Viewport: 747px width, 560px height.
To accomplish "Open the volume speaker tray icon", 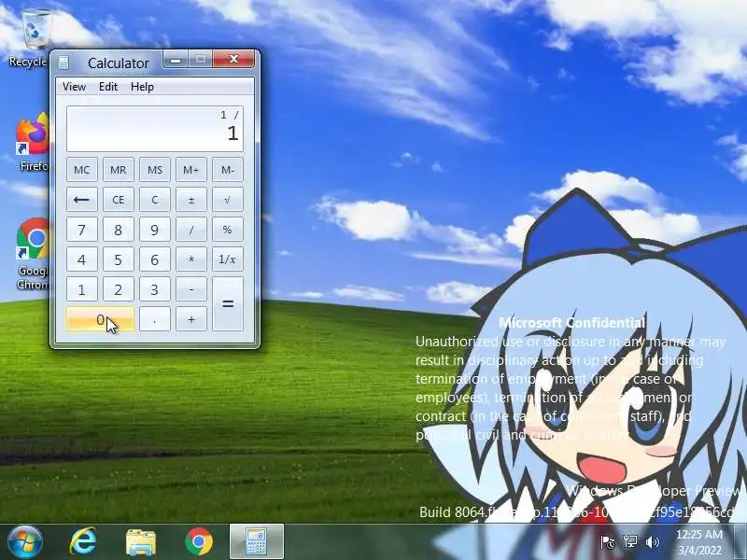I will click(652, 542).
